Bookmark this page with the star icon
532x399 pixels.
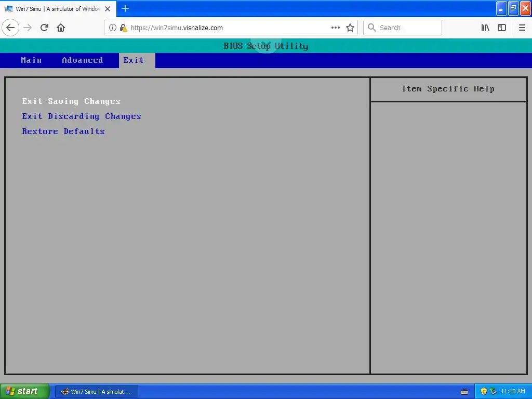click(x=350, y=28)
